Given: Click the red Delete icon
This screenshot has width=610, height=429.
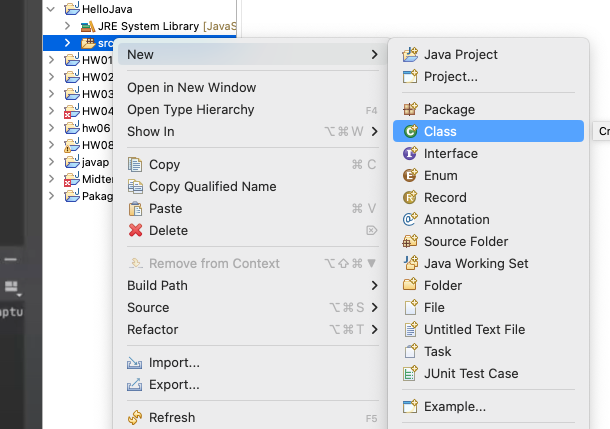Looking at the screenshot, I should (x=137, y=230).
